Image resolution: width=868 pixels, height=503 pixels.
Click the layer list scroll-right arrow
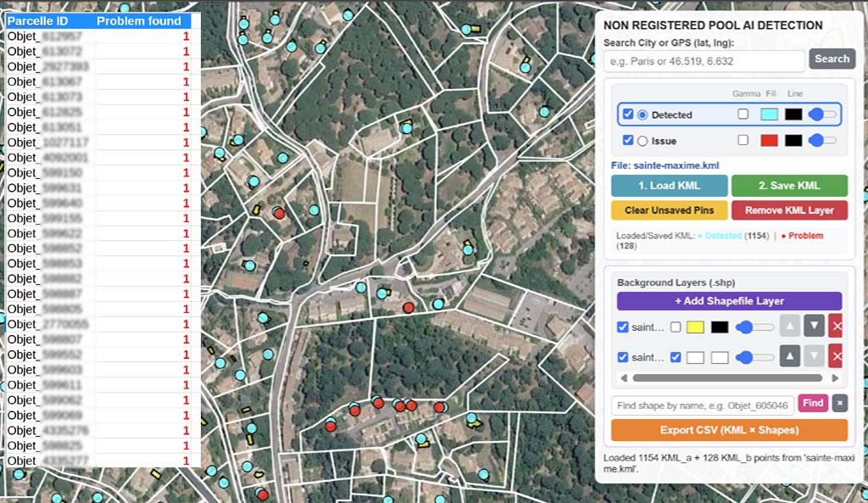pyautogui.click(x=835, y=377)
